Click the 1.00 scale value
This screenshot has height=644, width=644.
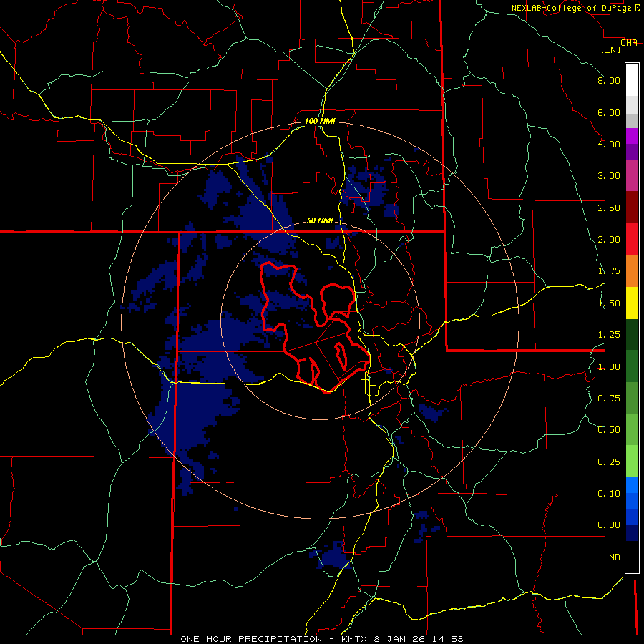tap(609, 367)
